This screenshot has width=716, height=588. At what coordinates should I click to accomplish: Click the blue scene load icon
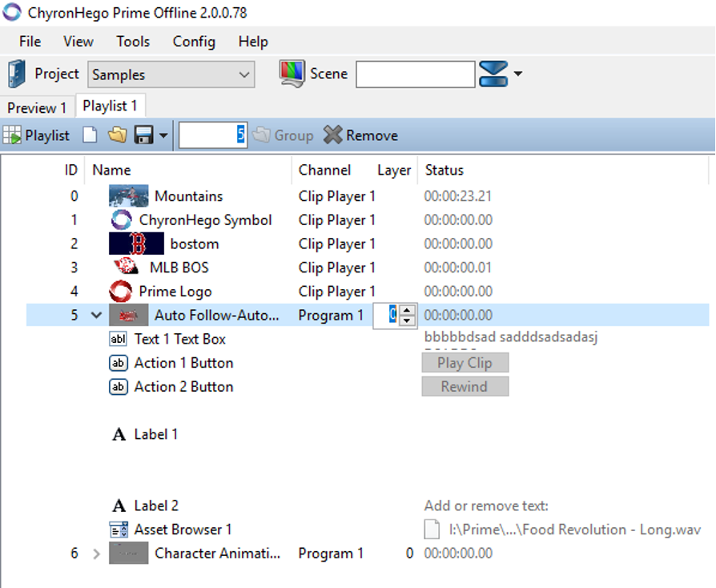click(493, 75)
